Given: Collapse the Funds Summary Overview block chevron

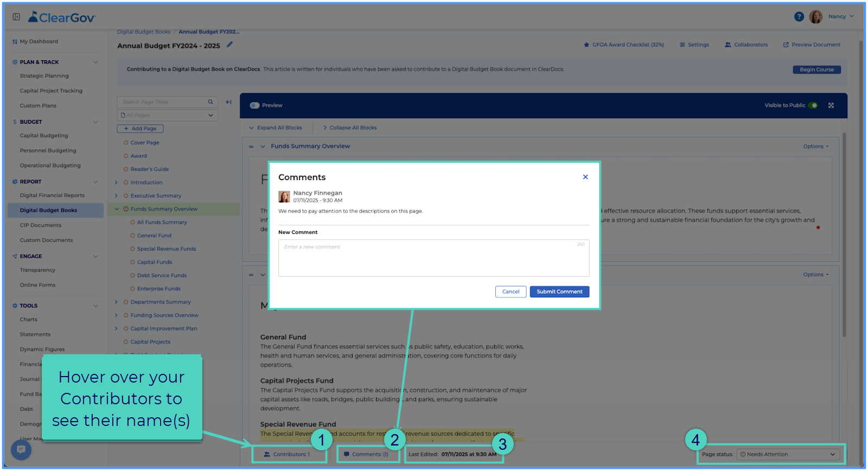Looking at the screenshot, I should click(263, 146).
